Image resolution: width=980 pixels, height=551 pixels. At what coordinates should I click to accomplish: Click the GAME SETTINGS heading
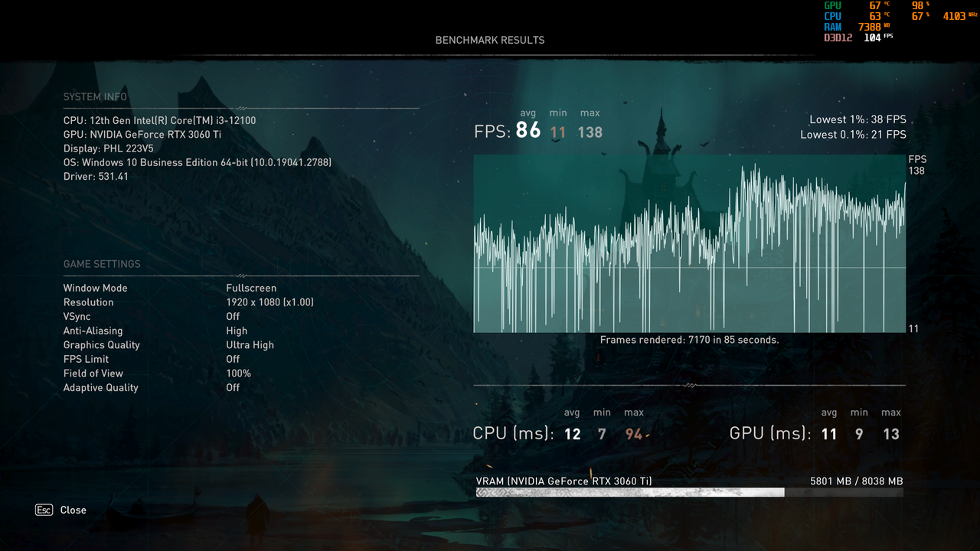tap(102, 264)
